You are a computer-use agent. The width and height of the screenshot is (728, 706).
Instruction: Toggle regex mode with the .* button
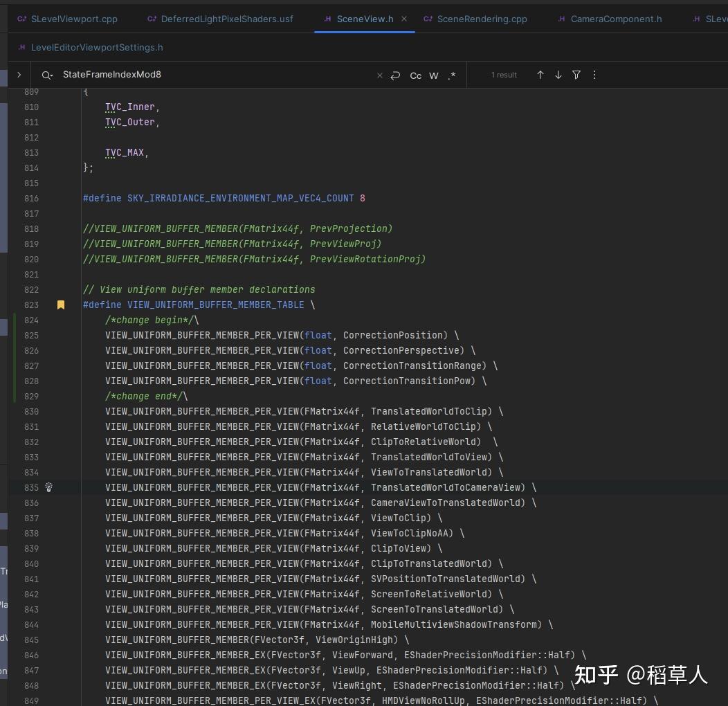point(452,75)
